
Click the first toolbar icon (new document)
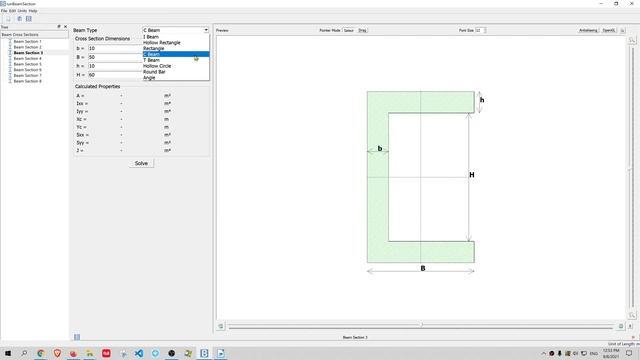8,19
